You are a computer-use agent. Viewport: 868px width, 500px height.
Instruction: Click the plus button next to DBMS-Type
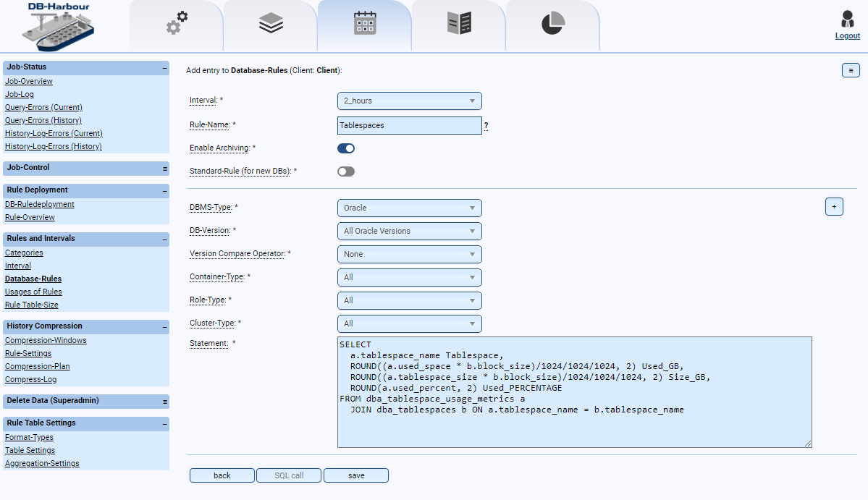click(833, 206)
